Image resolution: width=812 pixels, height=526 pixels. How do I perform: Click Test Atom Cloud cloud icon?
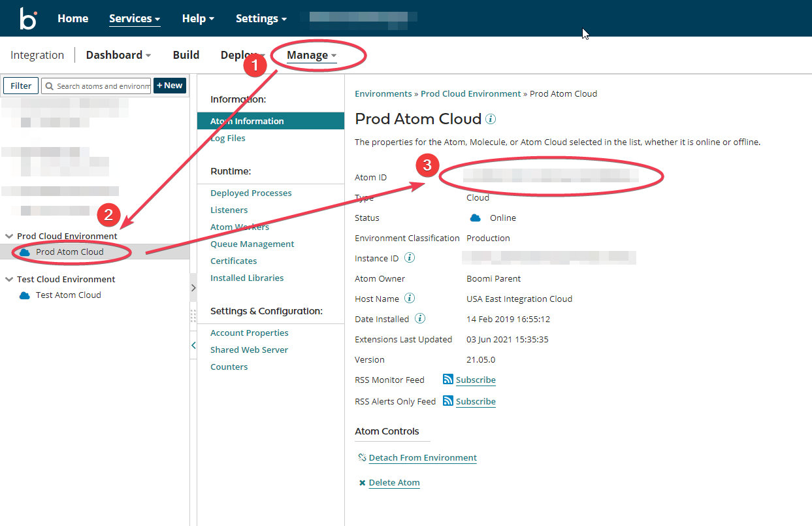coord(25,295)
